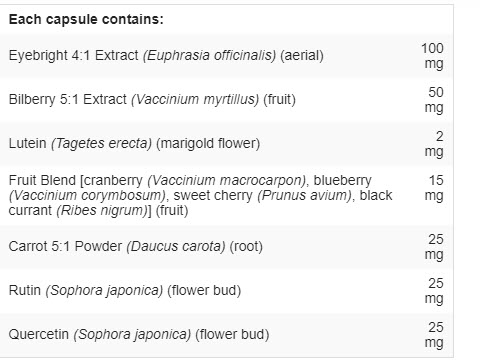The height and width of the screenshot is (361, 480).
Task: Click the 50 mg amount value
Action: 434,100
